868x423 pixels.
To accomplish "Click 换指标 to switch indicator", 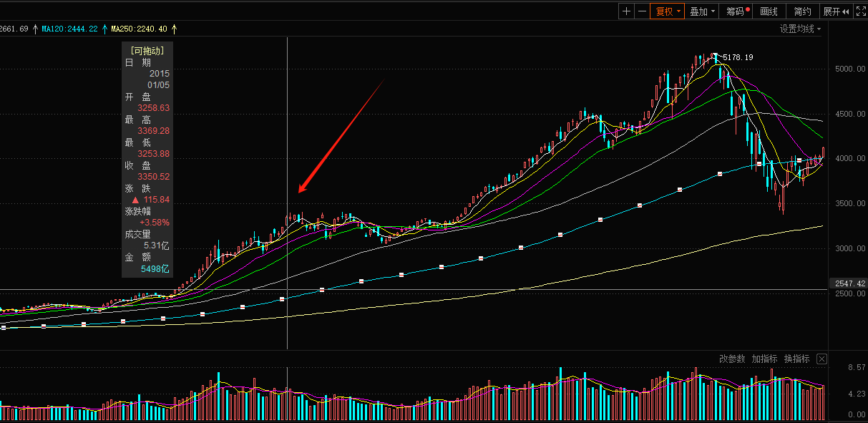I will [x=796, y=359].
